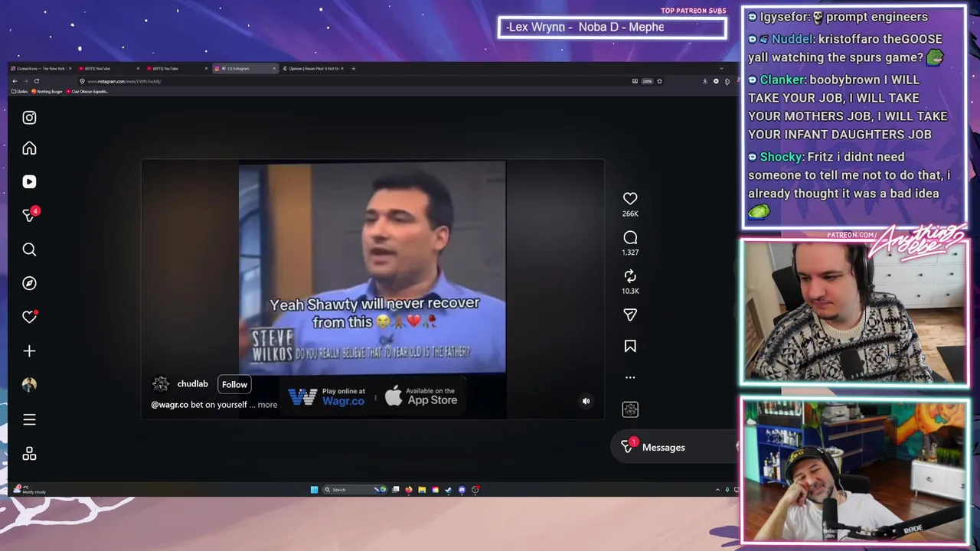Open the Dailies bookmarks folder
Screen dimensions: 980x551
click(19, 91)
